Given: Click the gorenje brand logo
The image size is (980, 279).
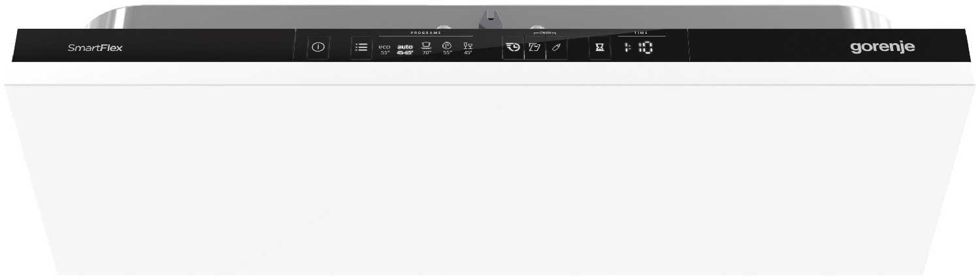Looking at the screenshot, I should pyautogui.click(x=882, y=48).
